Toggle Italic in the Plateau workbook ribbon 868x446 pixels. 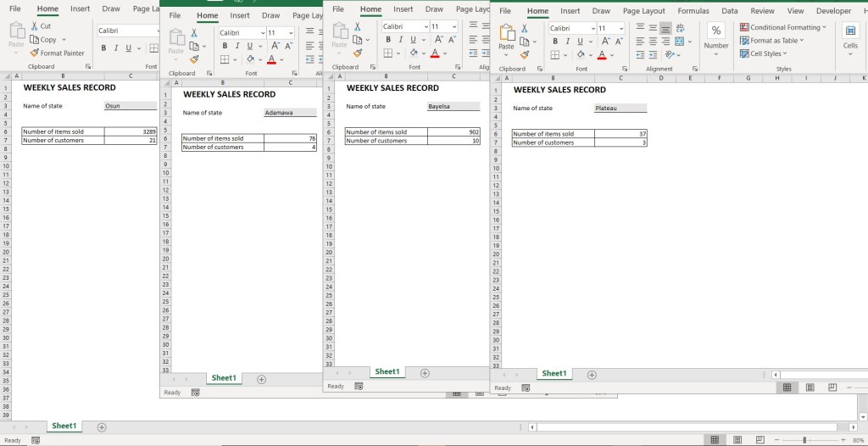568,42
